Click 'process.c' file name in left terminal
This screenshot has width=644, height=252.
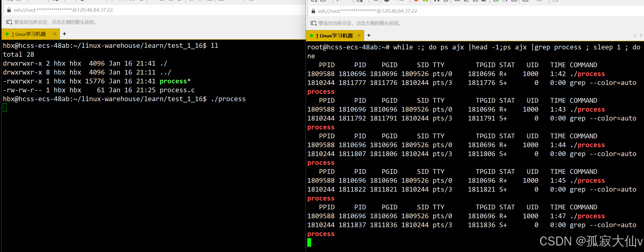pyautogui.click(x=177, y=90)
